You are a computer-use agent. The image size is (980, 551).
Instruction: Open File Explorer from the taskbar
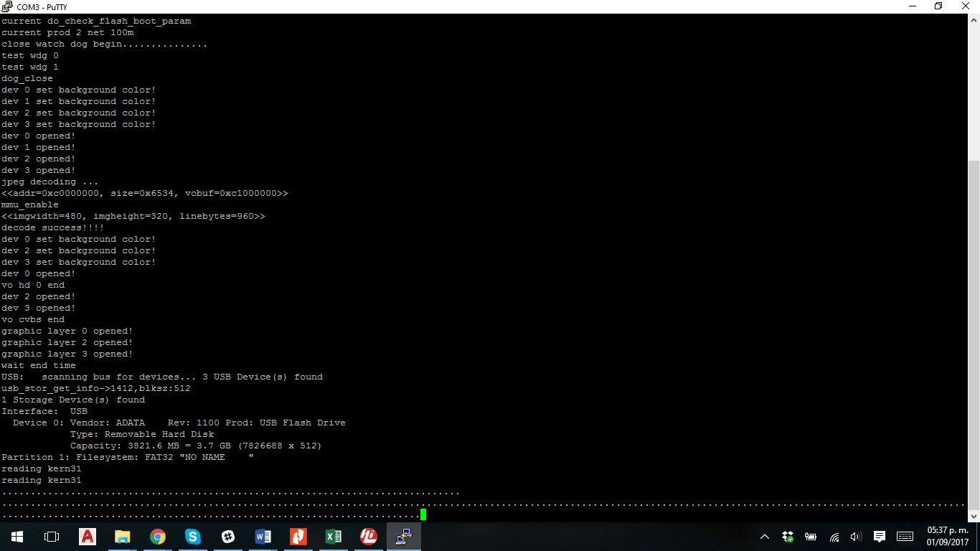click(x=123, y=537)
